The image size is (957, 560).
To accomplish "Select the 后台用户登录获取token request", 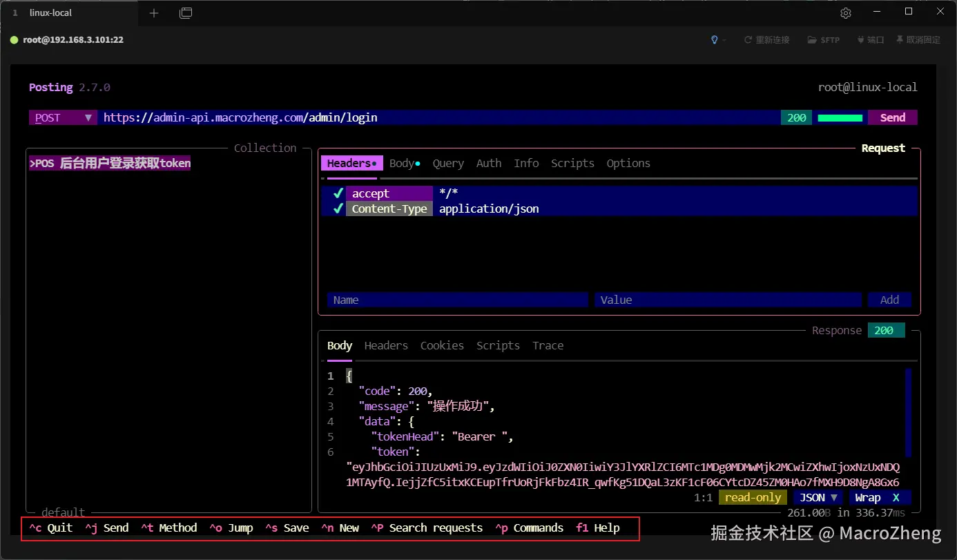I will pyautogui.click(x=110, y=164).
